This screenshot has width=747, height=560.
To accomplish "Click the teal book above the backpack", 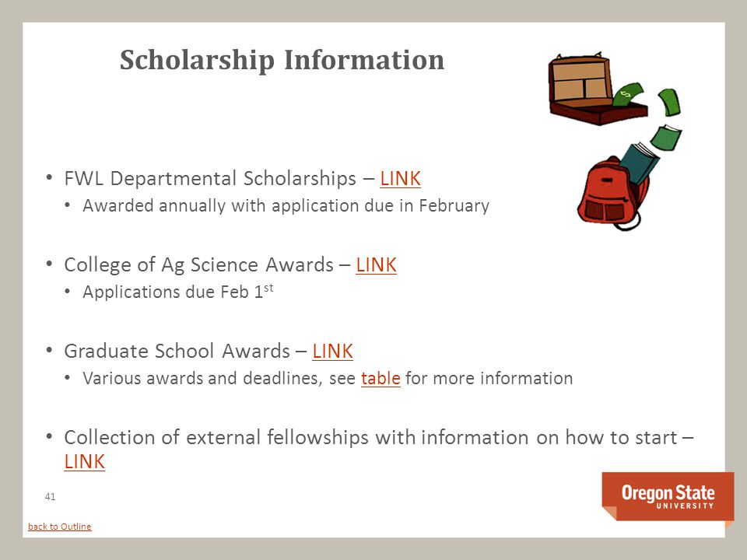I will tap(640, 163).
